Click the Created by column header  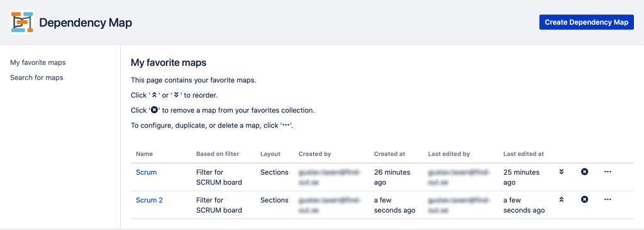click(x=314, y=154)
